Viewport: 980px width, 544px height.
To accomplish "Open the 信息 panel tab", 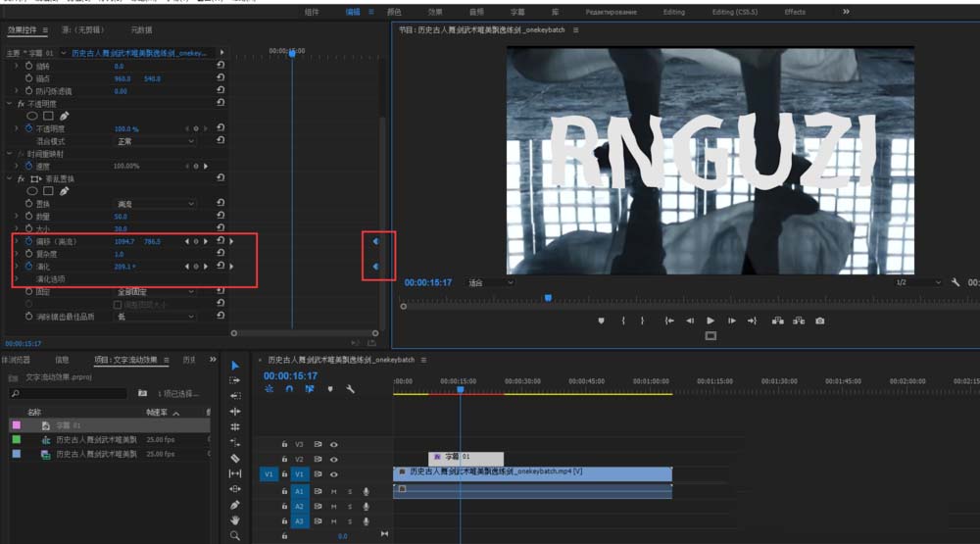I will click(x=62, y=360).
